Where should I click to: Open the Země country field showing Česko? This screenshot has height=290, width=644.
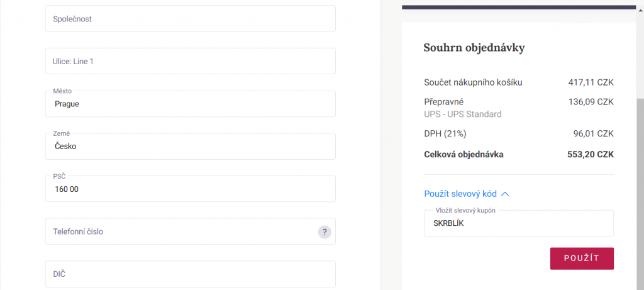coord(190,146)
